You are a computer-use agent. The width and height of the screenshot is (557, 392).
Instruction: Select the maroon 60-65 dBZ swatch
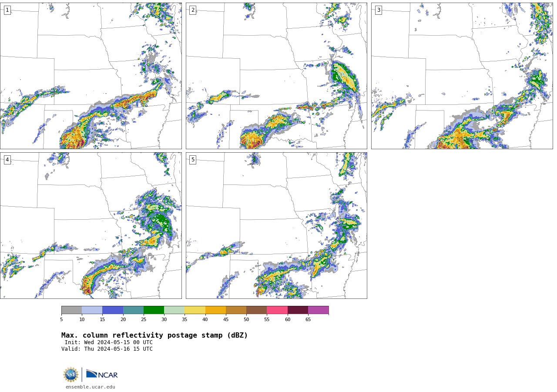click(x=298, y=310)
